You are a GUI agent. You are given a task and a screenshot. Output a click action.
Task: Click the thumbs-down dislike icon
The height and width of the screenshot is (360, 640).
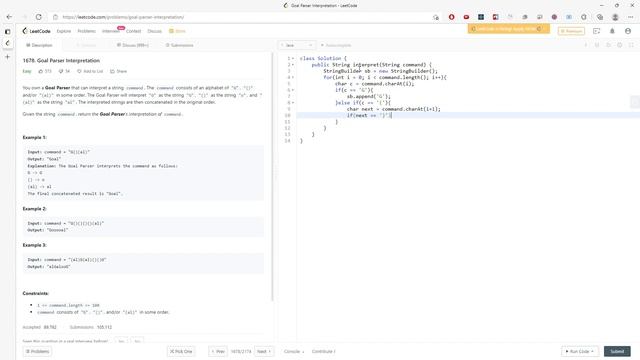click(61, 71)
